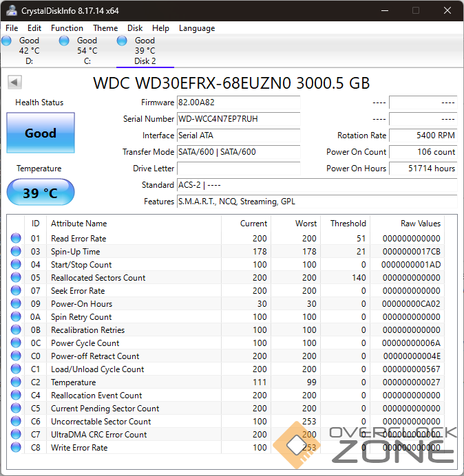The height and width of the screenshot is (476, 464).
Task: Click the blue status icon beside Write Error Rate
Action: coord(16,448)
